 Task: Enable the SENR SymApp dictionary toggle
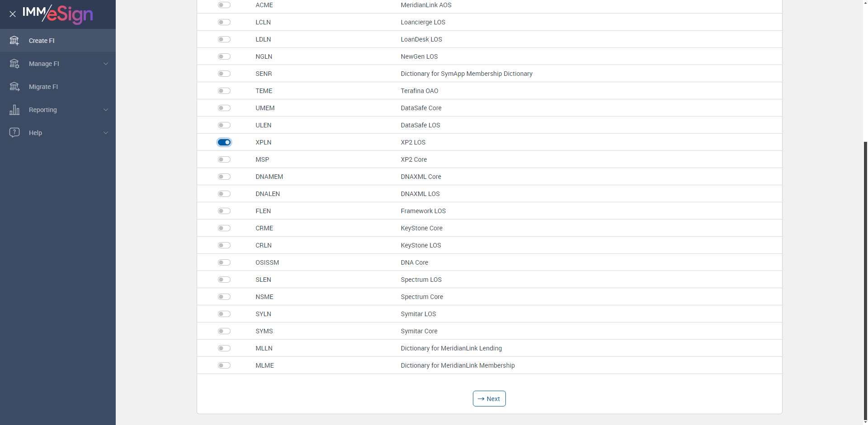(224, 74)
